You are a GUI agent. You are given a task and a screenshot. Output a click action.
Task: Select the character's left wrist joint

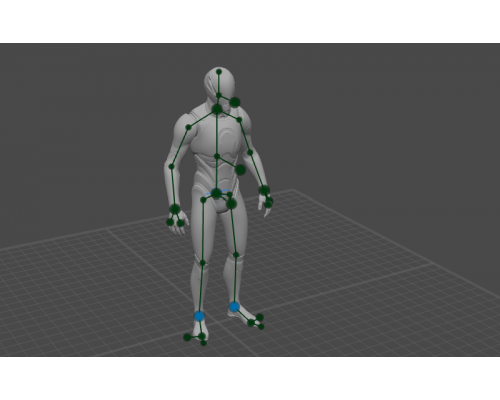(264, 190)
